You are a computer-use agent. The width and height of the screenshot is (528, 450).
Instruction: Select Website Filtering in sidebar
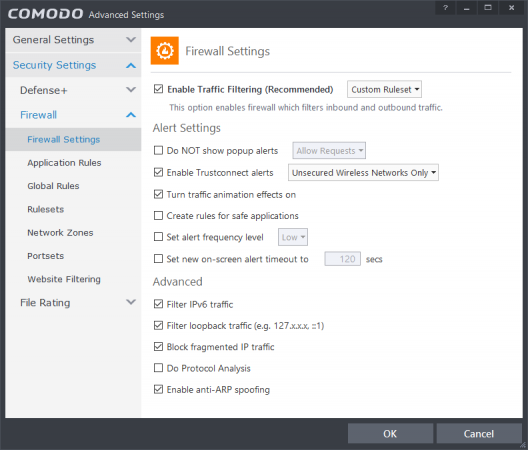(64, 279)
